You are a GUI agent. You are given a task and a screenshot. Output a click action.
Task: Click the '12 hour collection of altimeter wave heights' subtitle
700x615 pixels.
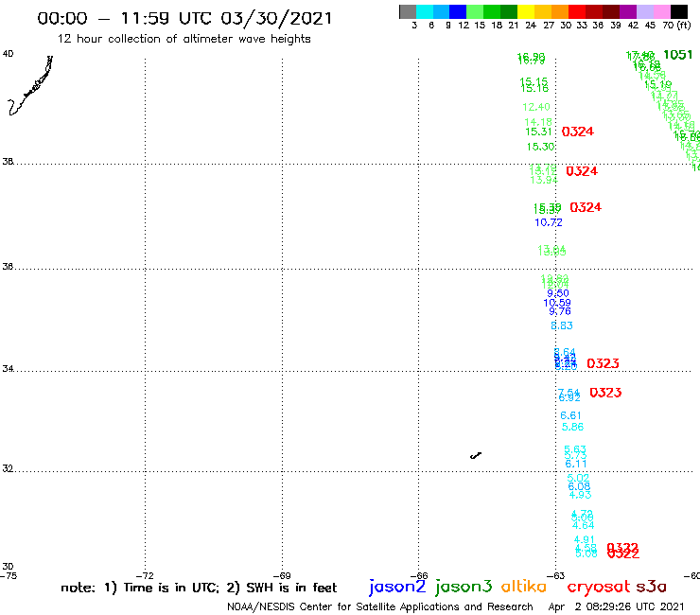pyautogui.click(x=184, y=39)
